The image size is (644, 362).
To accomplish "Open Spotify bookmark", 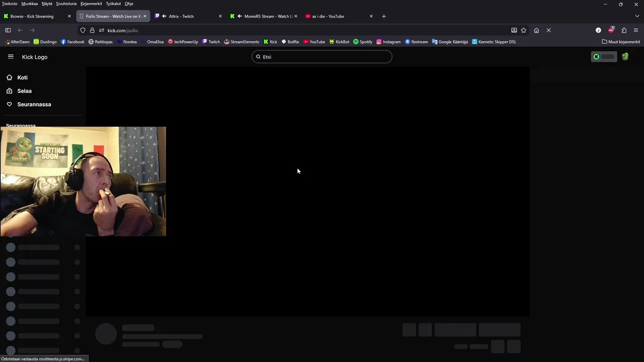I will [x=363, y=42].
